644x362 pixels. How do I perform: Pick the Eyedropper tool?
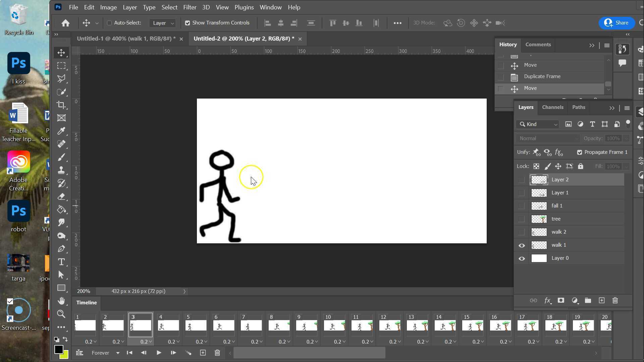tap(61, 131)
